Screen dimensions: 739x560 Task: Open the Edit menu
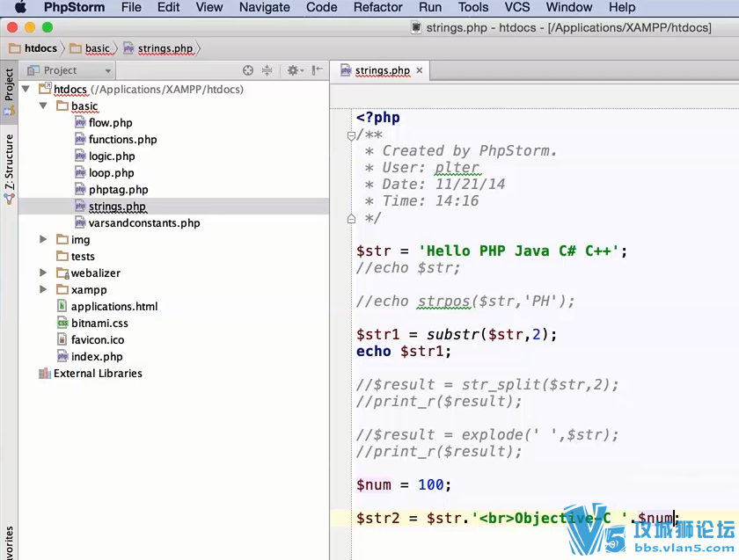click(x=168, y=7)
